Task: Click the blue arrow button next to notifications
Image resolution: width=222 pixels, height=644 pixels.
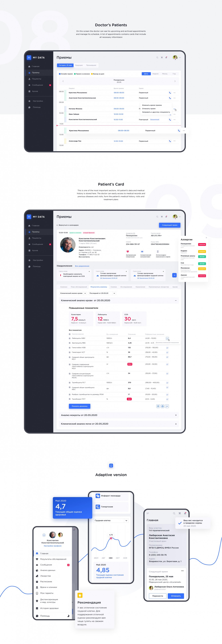Action: coord(174,275)
